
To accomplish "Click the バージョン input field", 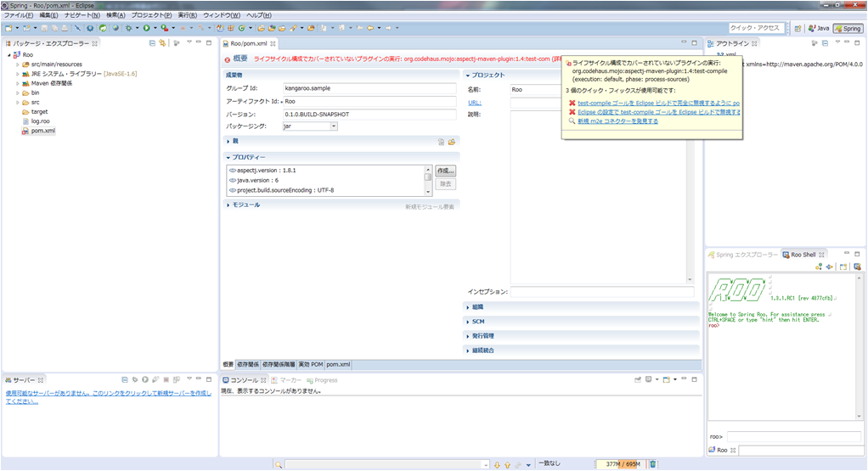I will (x=369, y=115).
